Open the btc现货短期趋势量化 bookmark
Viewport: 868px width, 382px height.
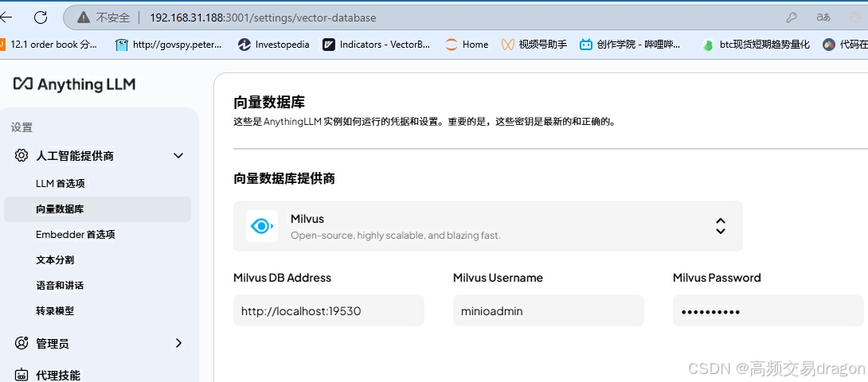click(x=757, y=45)
